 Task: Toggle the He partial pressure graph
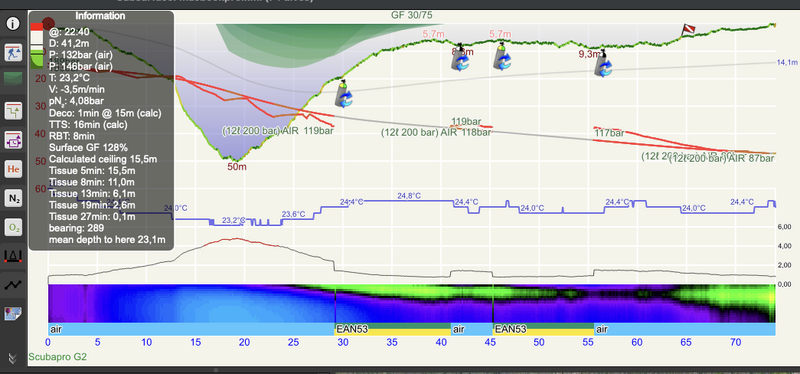pos(12,169)
